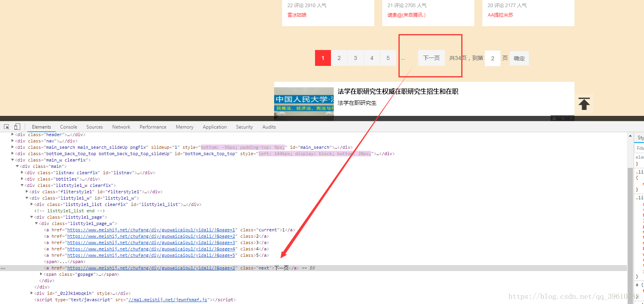Screen dimensions: 644x304
Task: Open the Memory tab
Action: click(185, 127)
